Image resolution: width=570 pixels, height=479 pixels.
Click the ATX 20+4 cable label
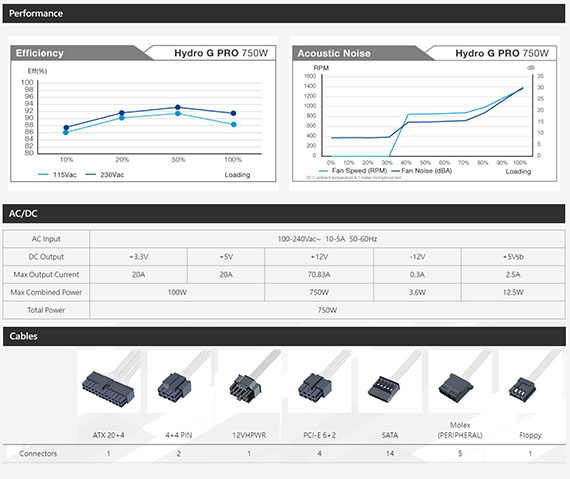tap(108, 435)
